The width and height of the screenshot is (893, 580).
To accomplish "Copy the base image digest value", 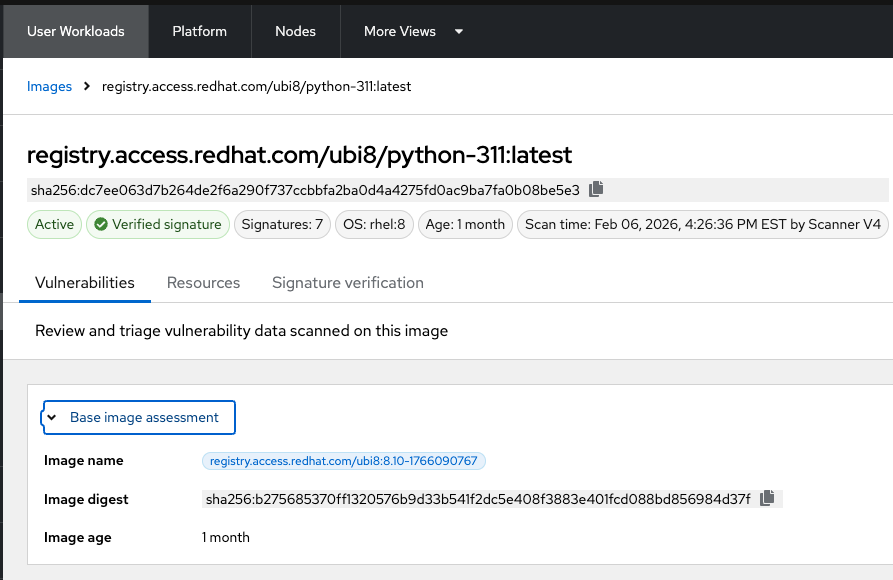I will coord(768,498).
